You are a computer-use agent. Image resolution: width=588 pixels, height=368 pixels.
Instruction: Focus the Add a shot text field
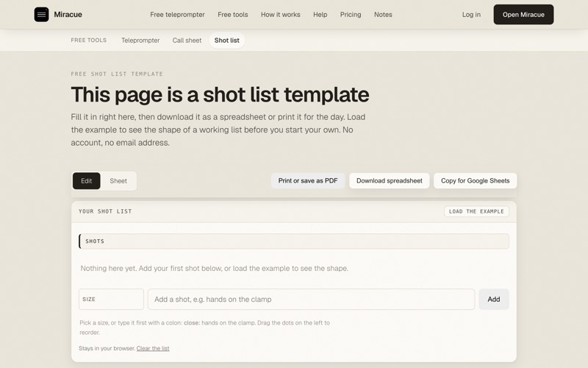click(311, 300)
